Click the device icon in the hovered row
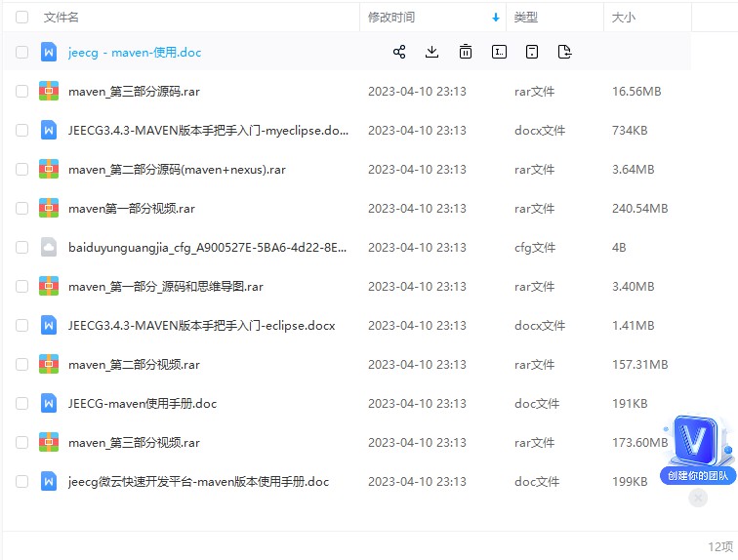 [x=532, y=52]
